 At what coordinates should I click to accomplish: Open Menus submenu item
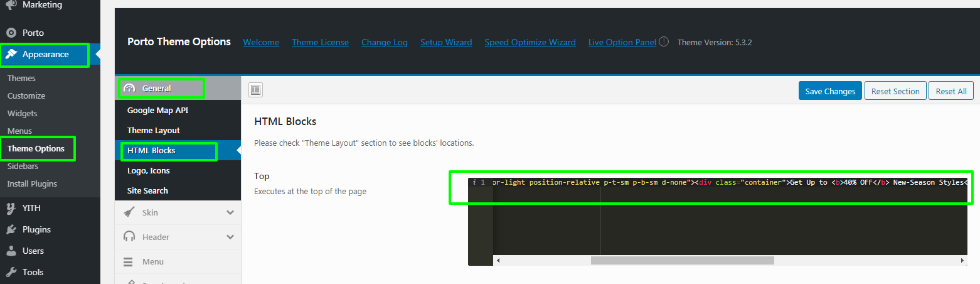[19, 131]
